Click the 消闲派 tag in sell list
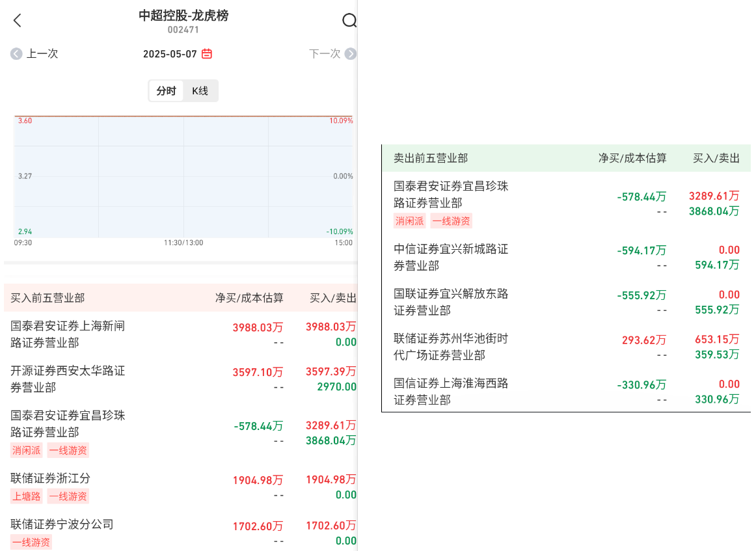This screenshot has height=551, width=756. point(410,221)
